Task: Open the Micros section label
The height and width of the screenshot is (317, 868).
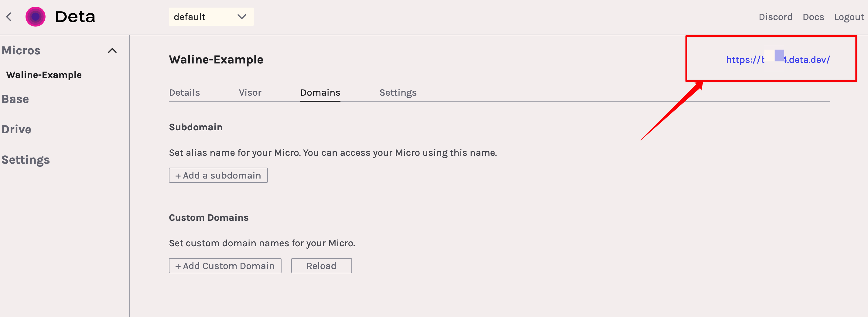Action: tap(21, 50)
